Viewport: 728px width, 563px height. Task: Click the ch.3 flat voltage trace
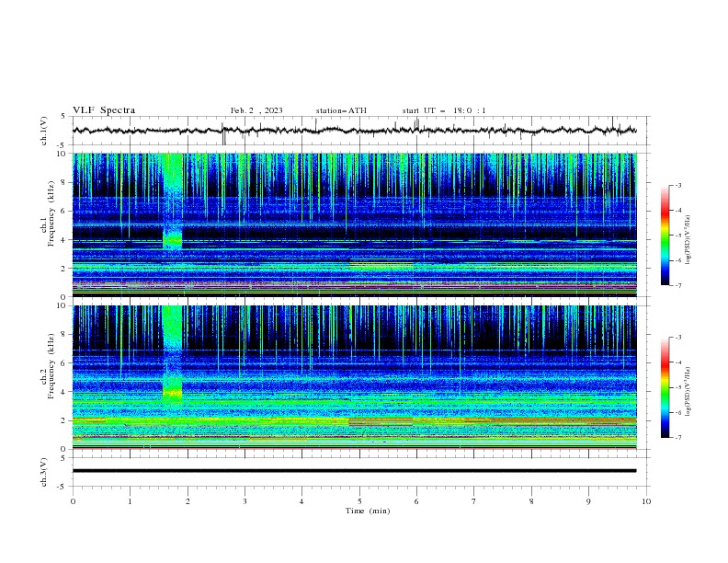[354, 471]
